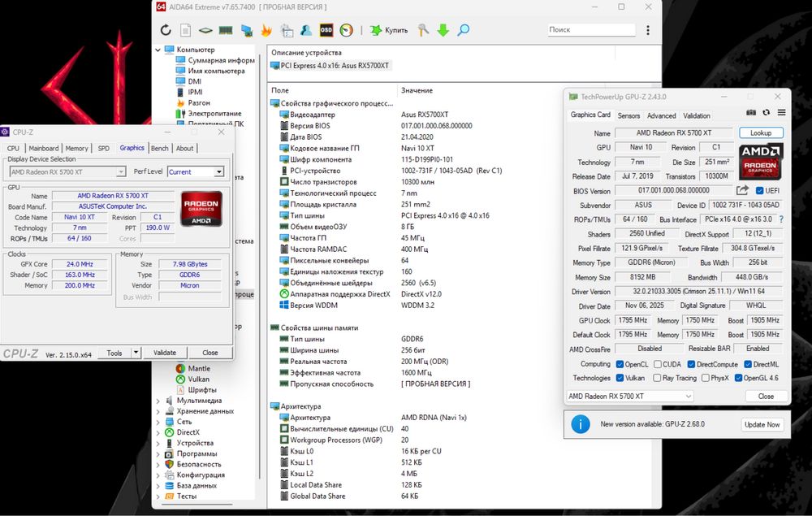Expand the DirectX tree node

[x=158, y=432]
